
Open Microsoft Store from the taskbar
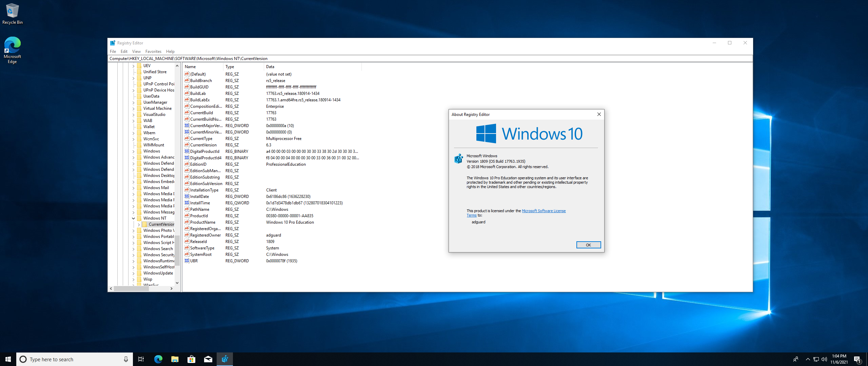coord(192,359)
